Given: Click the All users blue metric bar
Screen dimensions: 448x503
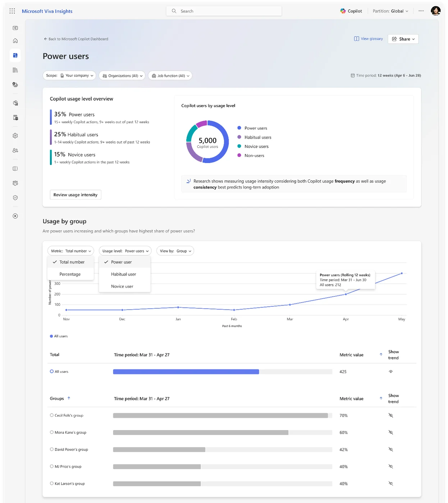Looking at the screenshot, I should point(186,372).
